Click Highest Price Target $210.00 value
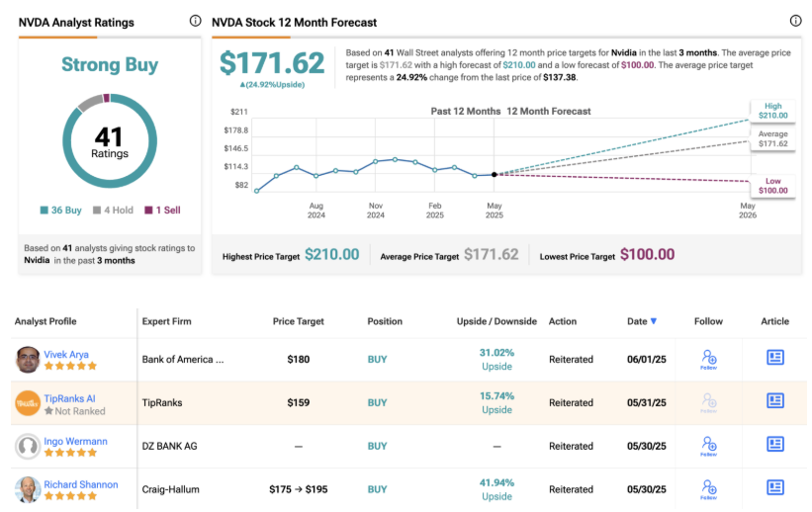This screenshot has width=812, height=512. 332,254
